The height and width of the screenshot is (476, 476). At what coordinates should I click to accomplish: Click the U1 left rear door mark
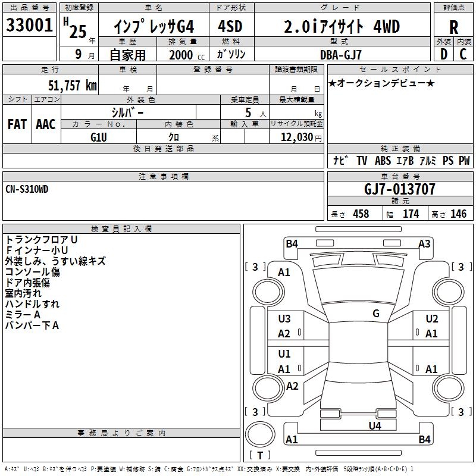point(284,354)
